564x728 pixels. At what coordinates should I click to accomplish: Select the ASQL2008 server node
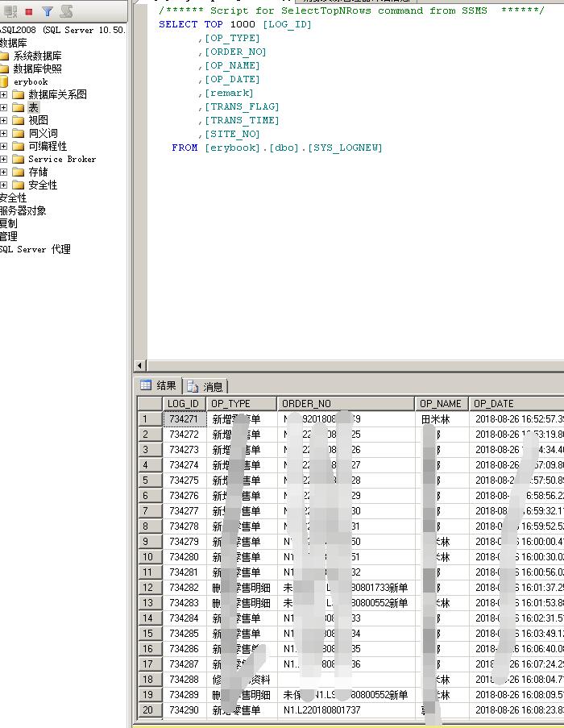tap(63, 30)
